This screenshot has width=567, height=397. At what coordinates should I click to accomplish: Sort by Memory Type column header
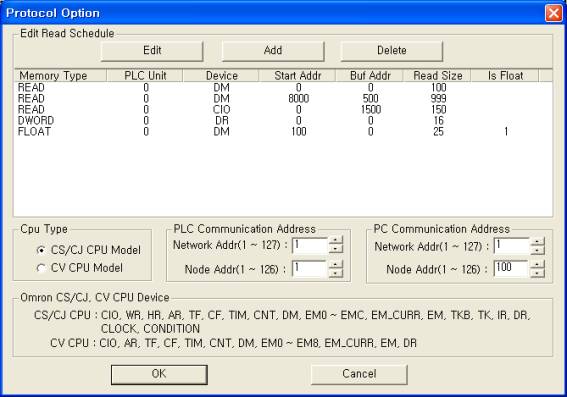[60, 76]
